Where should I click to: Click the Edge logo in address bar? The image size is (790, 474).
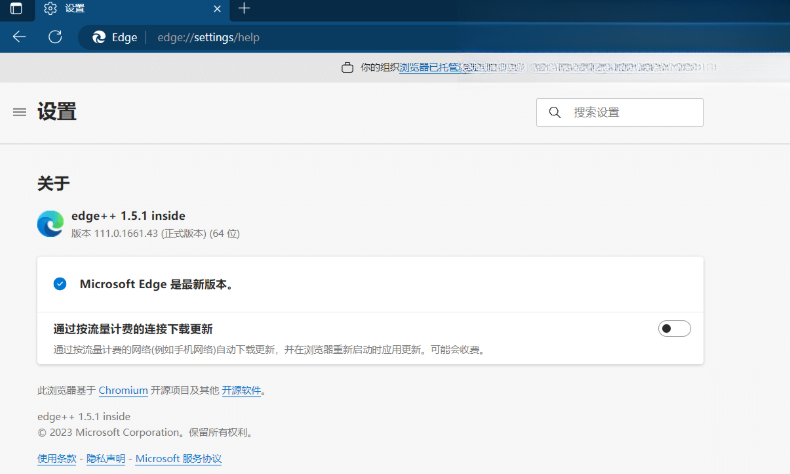[99, 37]
